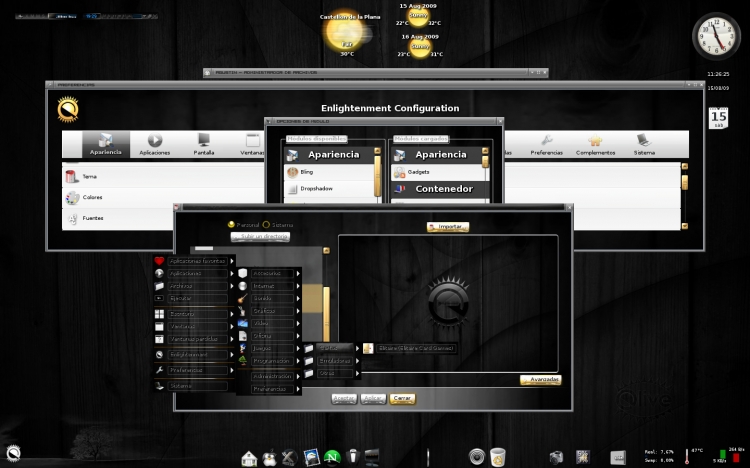Open mail stamp icon in dock

[x=311, y=457]
